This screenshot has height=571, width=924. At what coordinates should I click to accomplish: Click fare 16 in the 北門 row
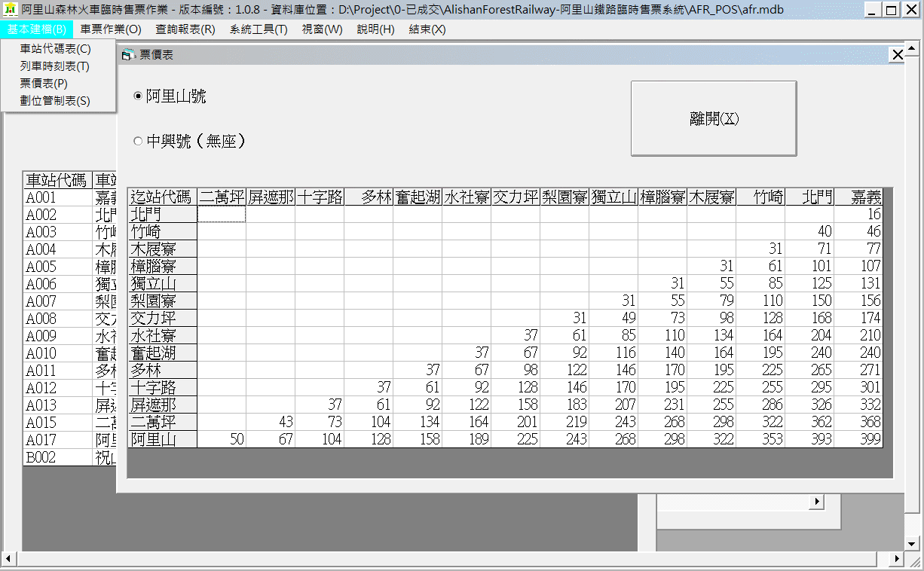(858, 214)
